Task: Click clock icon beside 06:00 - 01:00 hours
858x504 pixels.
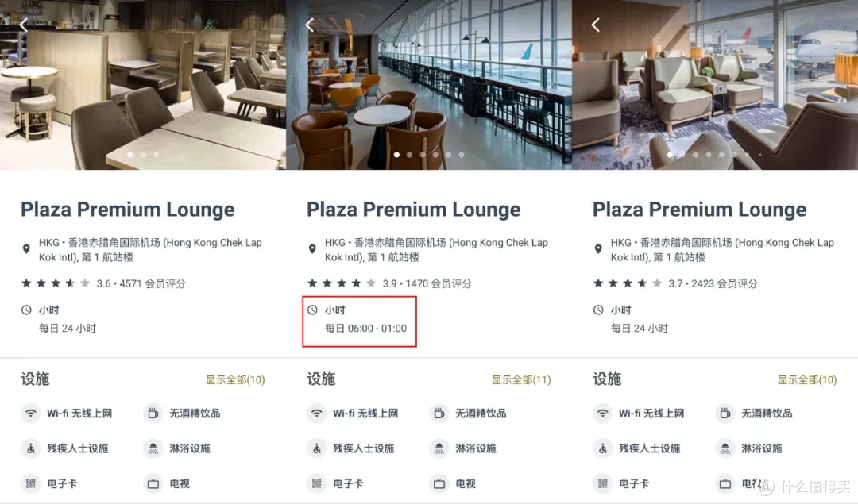Action: click(312, 310)
